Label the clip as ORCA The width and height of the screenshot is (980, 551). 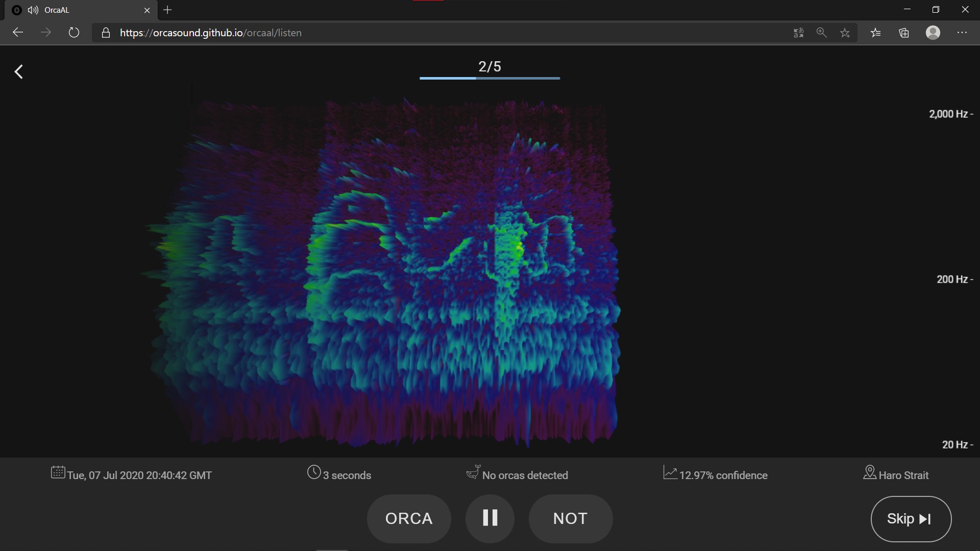(409, 518)
